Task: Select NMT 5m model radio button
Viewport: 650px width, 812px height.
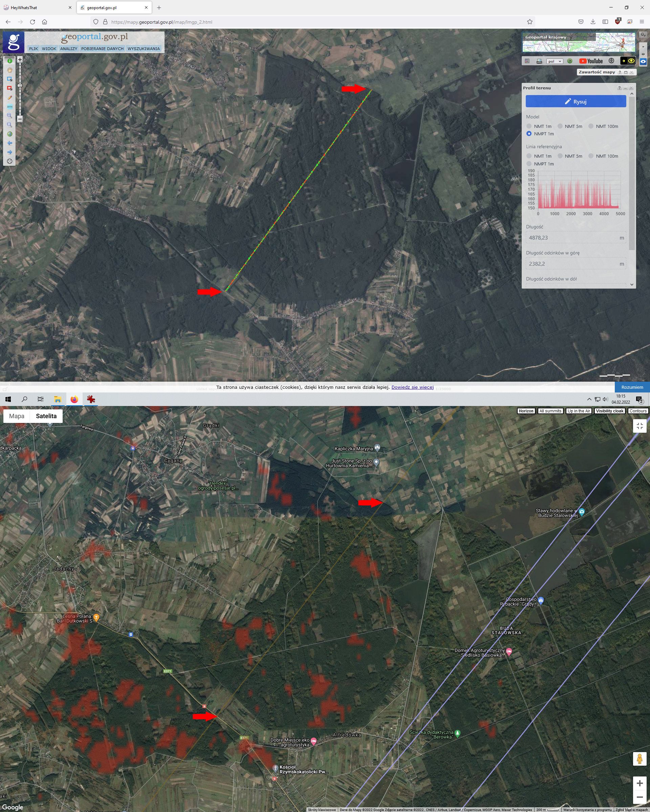Action: coord(560,126)
